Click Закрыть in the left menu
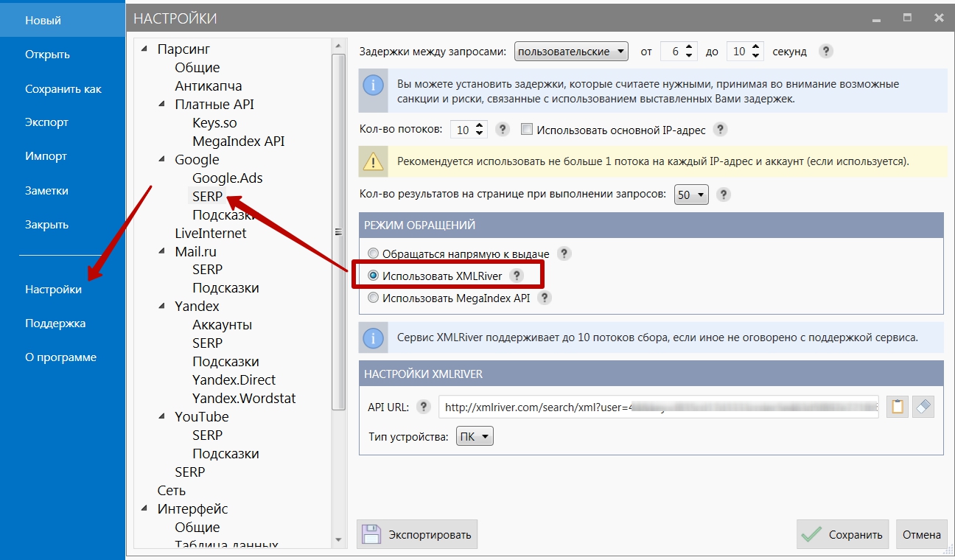 tap(46, 224)
